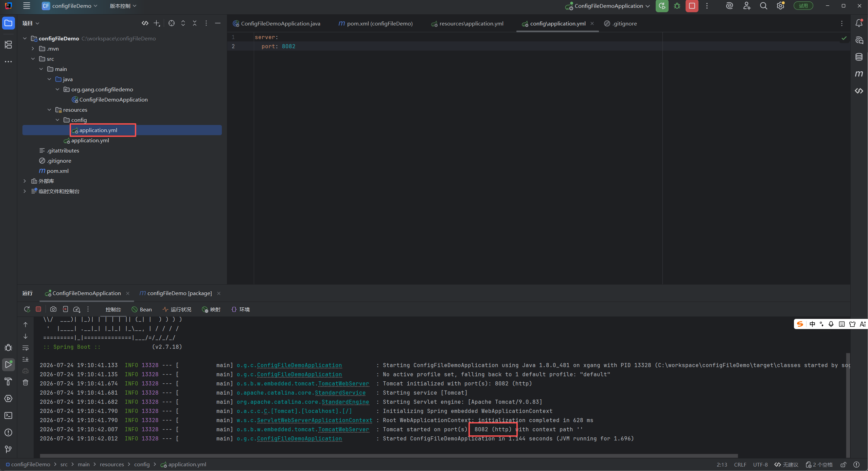Expand the .mvn folder

click(33, 49)
